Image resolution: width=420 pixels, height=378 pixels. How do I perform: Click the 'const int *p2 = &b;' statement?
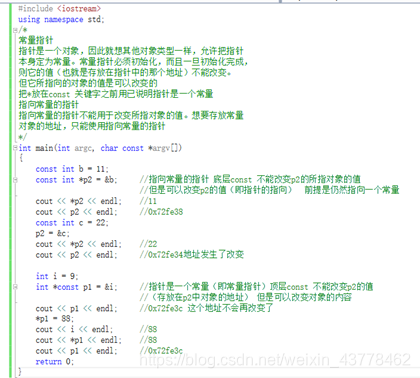(x=76, y=180)
